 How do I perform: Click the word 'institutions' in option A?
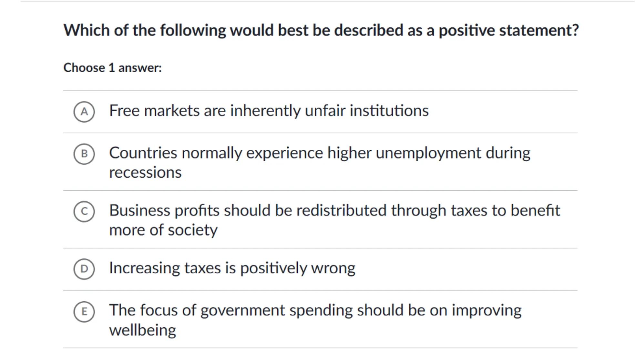[x=389, y=111]
